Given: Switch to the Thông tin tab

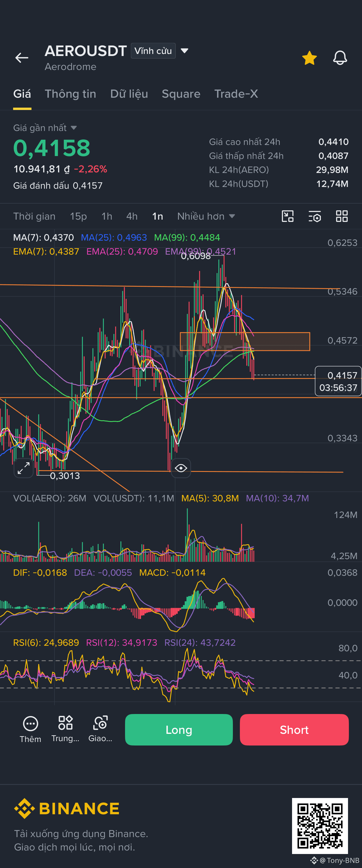Looking at the screenshot, I should [x=70, y=94].
